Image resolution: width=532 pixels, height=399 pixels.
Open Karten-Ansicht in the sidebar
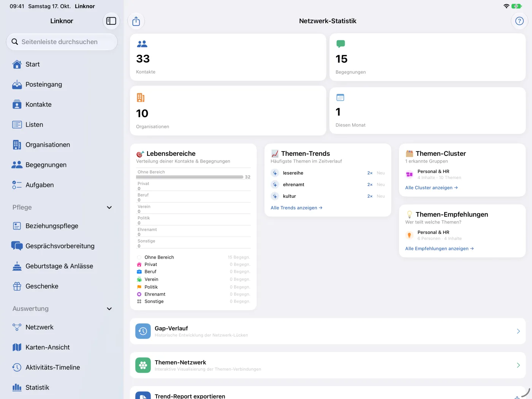point(62,347)
